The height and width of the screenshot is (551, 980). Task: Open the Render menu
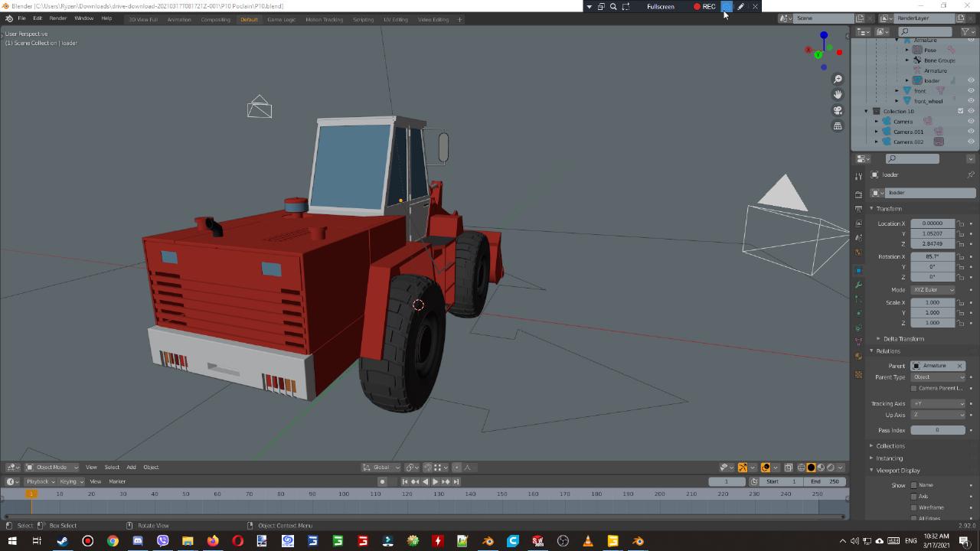coord(57,18)
